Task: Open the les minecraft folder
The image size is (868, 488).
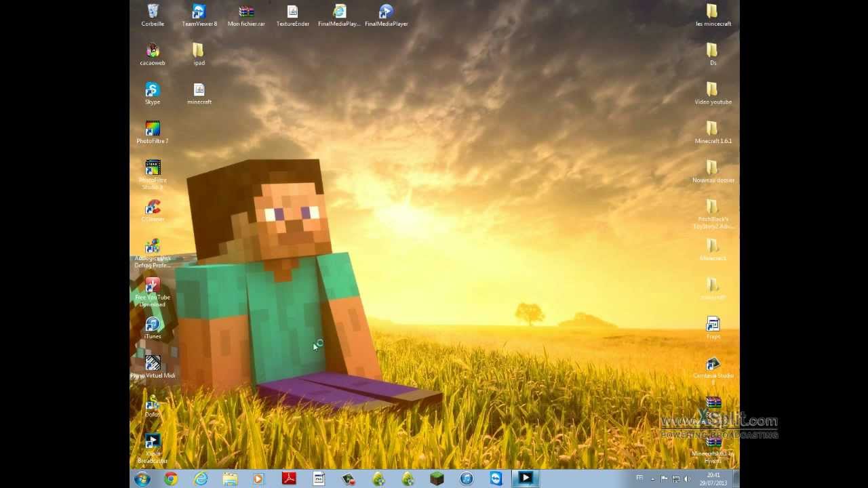Action: (x=713, y=16)
